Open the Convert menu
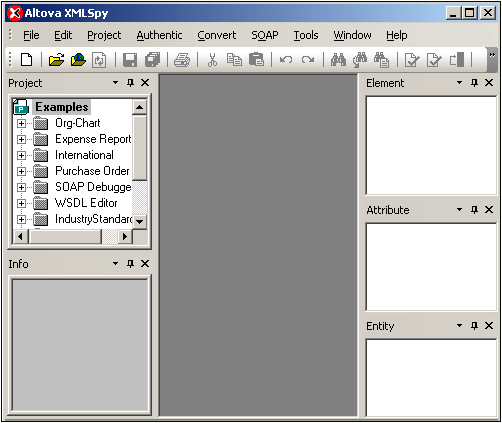This screenshot has width=502, height=423. [216, 35]
